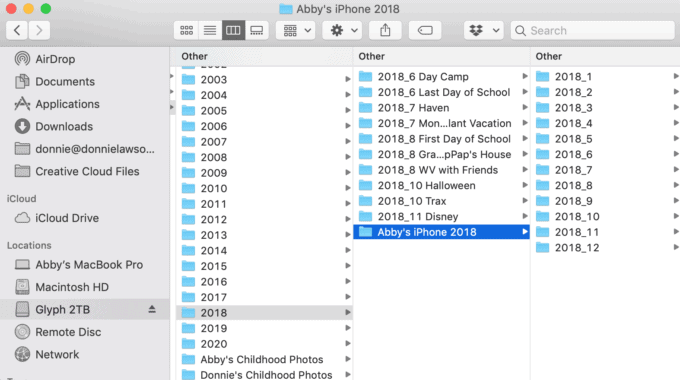Open the Action gear dropdown menu

[x=342, y=30]
